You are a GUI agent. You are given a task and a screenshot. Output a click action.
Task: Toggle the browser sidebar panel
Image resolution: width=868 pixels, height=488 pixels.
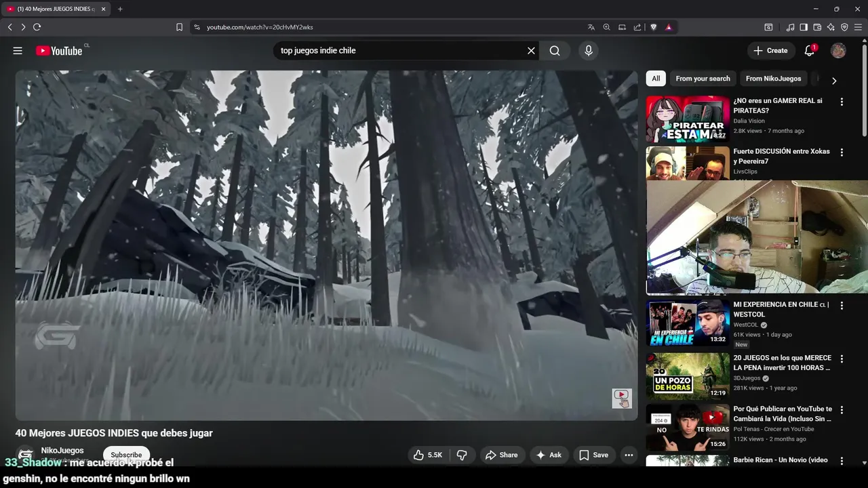pos(804,27)
